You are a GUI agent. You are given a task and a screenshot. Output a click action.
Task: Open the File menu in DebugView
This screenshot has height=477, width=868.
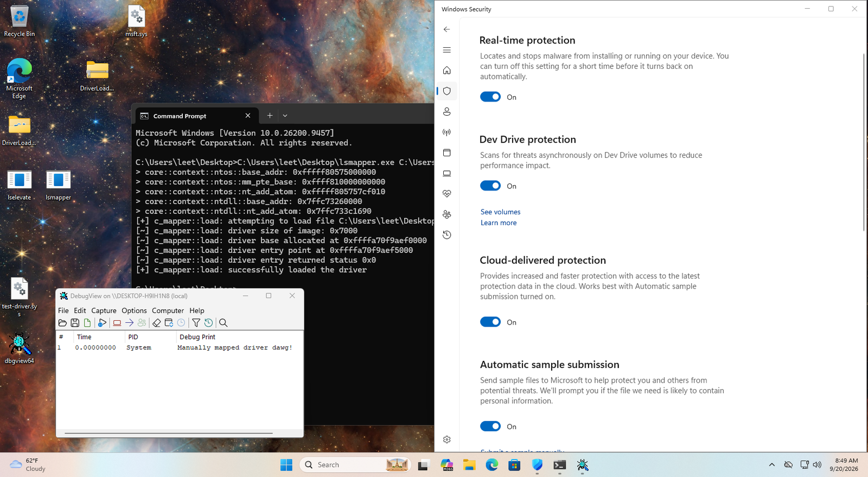pyautogui.click(x=63, y=310)
